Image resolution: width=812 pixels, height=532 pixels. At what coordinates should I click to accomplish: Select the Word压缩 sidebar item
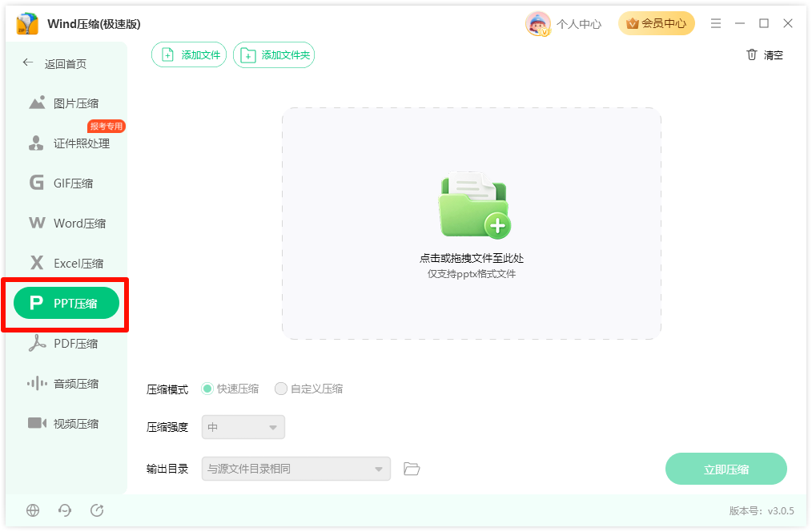[x=67, y=224]
